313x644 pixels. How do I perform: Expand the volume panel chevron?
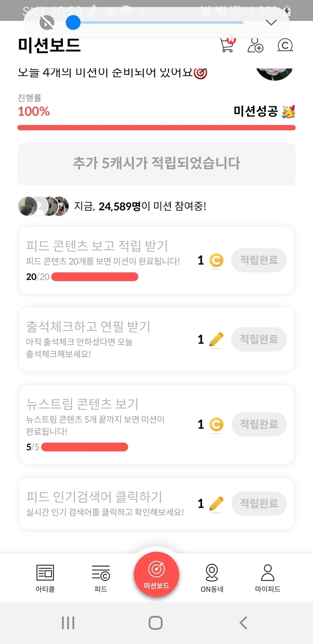tap(271, 23)
